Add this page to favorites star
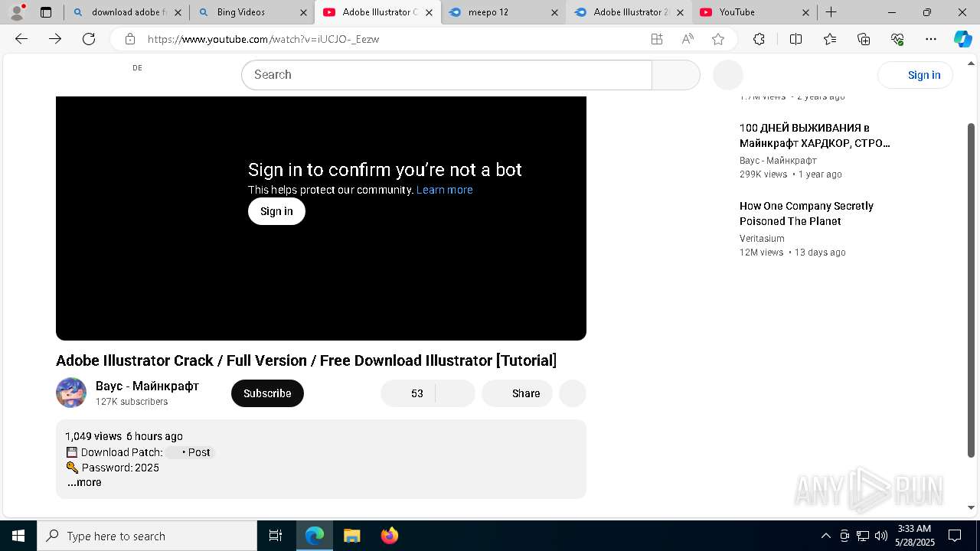 point(718,39)
